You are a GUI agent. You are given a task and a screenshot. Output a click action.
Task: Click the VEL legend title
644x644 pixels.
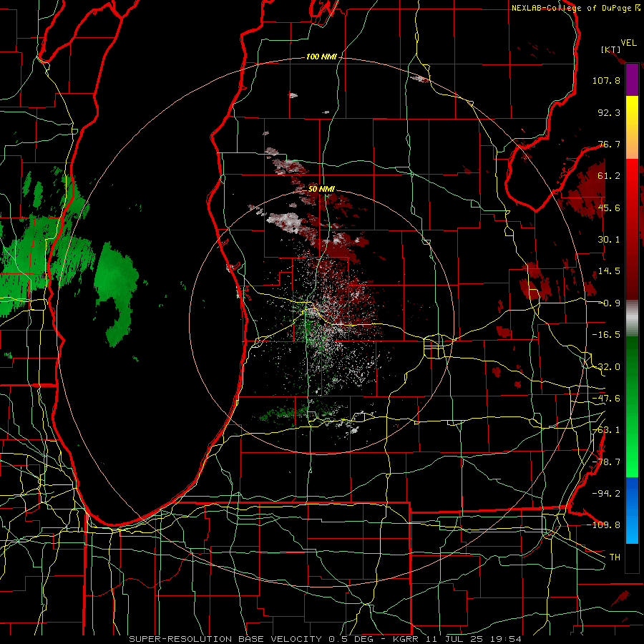tap(628, 43)
